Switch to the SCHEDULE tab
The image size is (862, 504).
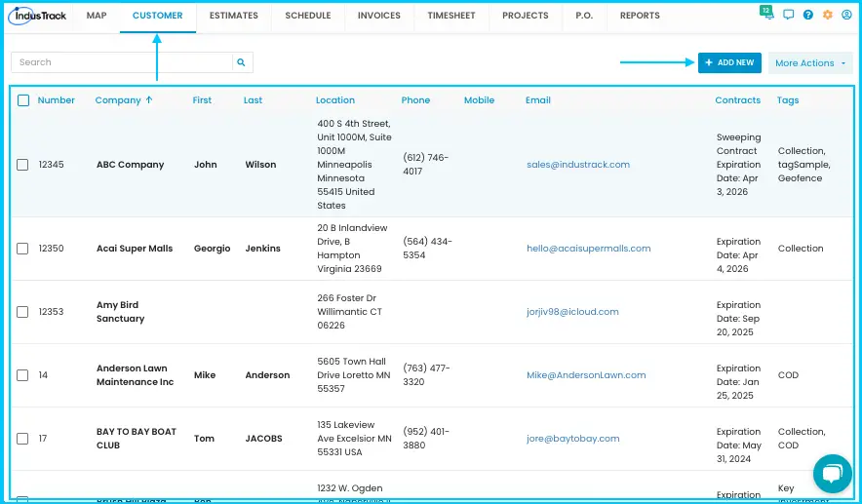pyautogui.click(x=308, y=16)
